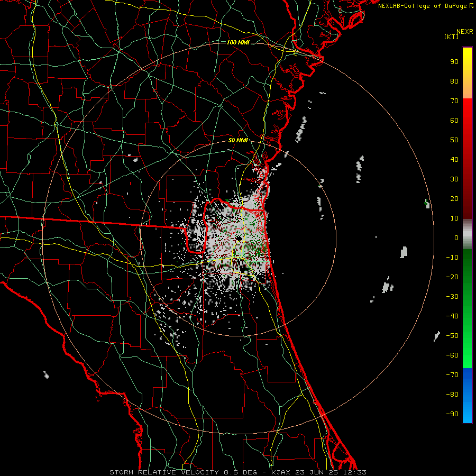Click the positive 70 value on velocity scale
The width and height of the screenshot is (476, 476).
coord(454,101)
